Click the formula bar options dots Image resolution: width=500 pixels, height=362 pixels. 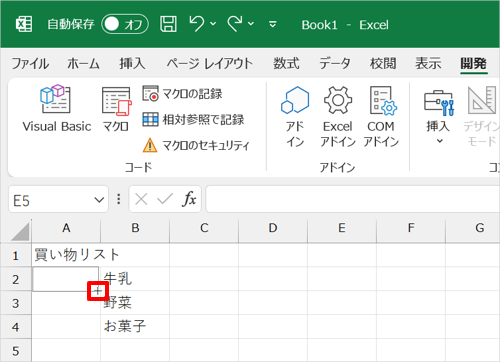[119, 199]
